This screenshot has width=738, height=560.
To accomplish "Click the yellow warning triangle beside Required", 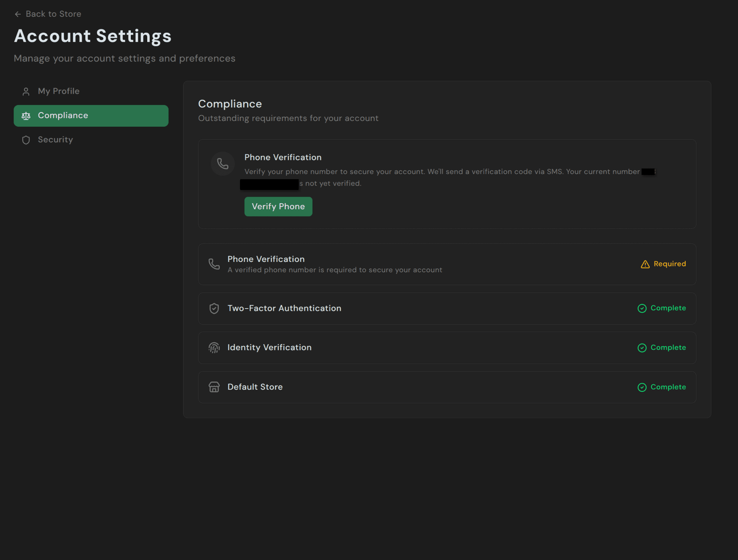I will tap(645, 264).
